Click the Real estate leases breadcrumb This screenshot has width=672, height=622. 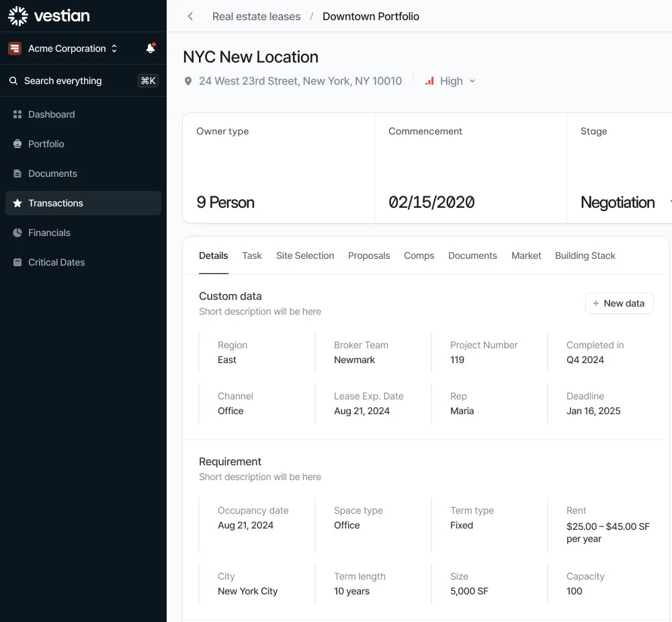(x=256, y=16)
